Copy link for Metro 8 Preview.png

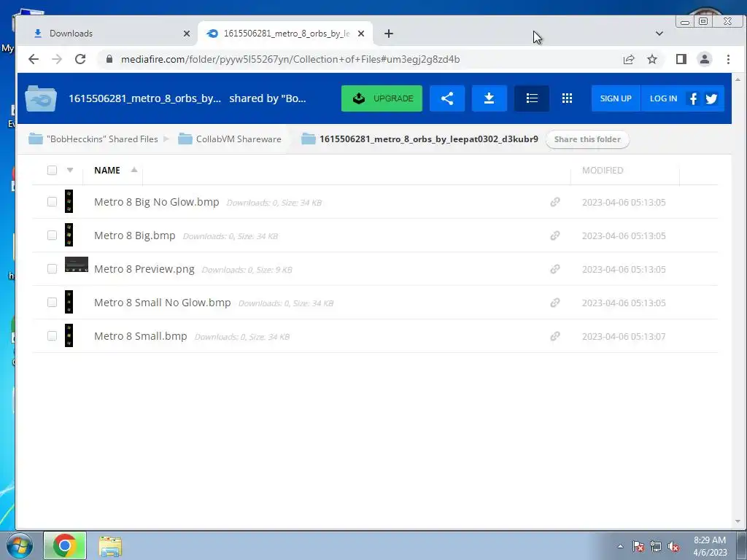555,269
